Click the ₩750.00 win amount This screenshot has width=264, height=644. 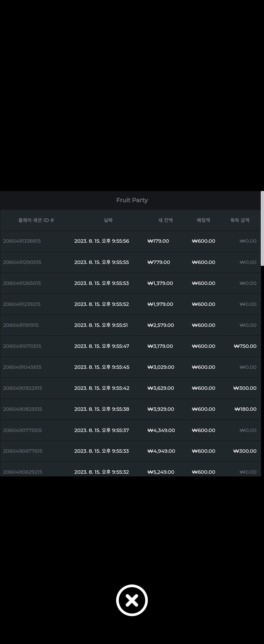pos(245,346)
